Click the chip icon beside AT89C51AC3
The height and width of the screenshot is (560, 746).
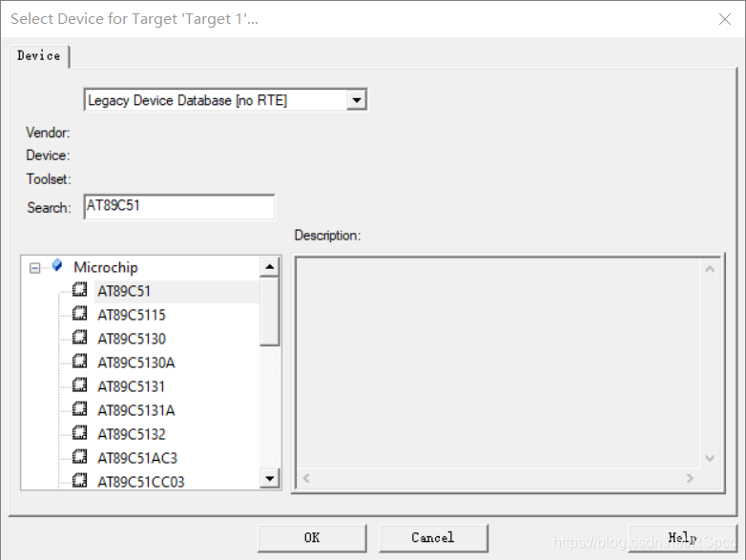(79, 456)
